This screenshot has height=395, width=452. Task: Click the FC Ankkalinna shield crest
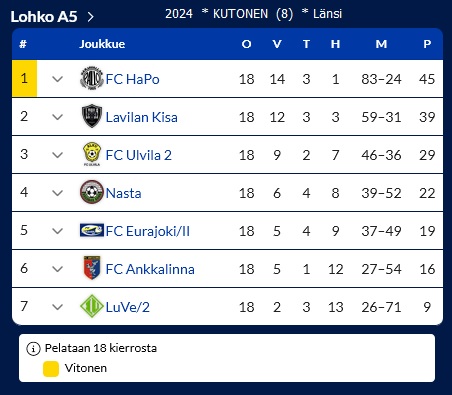point(92,268)
